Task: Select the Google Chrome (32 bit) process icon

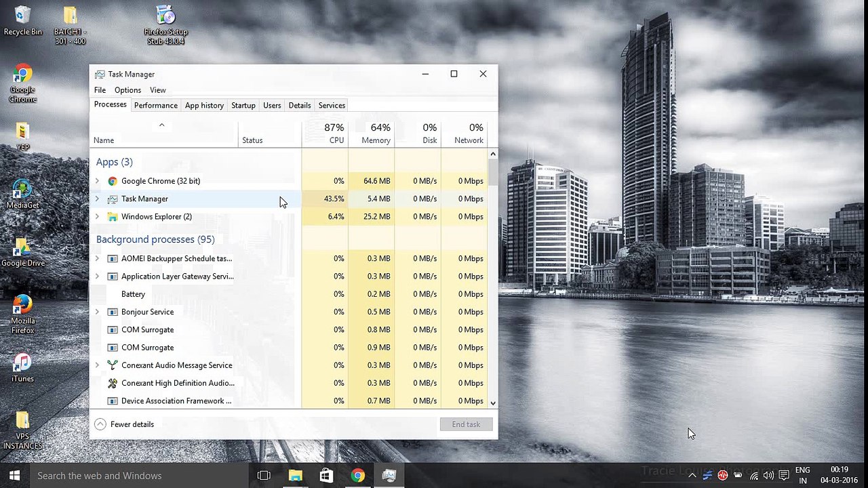Action: coord(113,181)
